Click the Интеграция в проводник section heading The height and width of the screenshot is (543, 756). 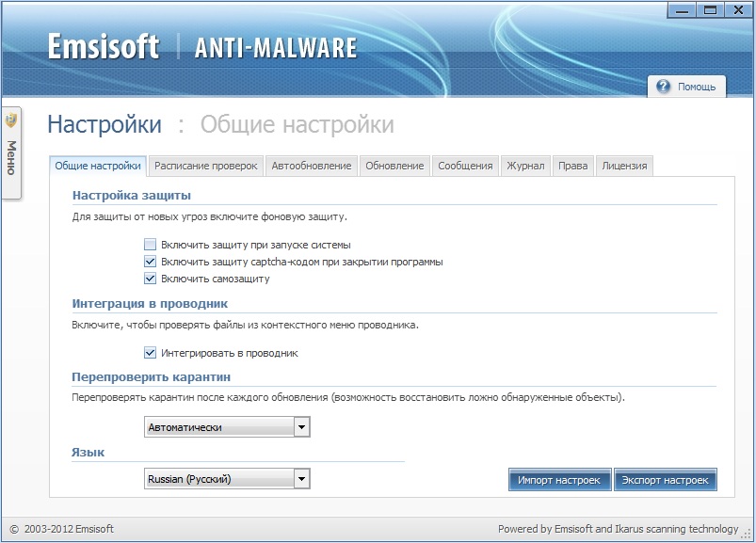click(x=150, y=304)
